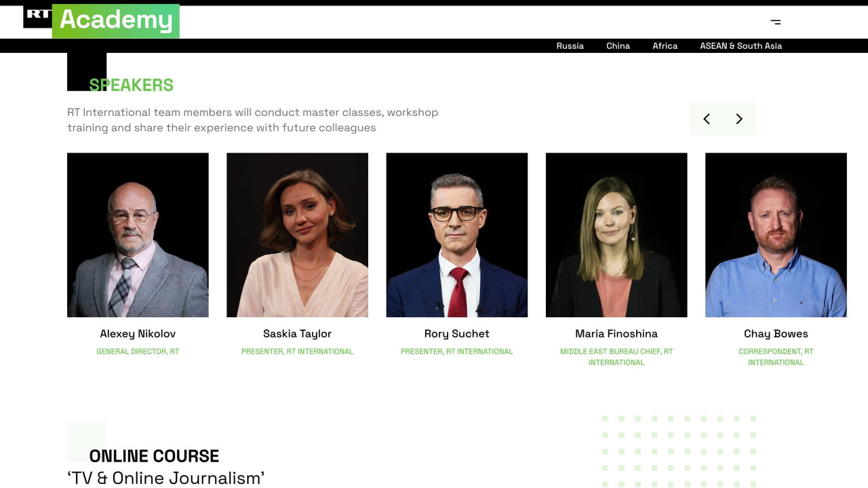This screenshot has height=488, width=868.
Task: Click the Chay Bowes name label
Action: tap(776, 333)
